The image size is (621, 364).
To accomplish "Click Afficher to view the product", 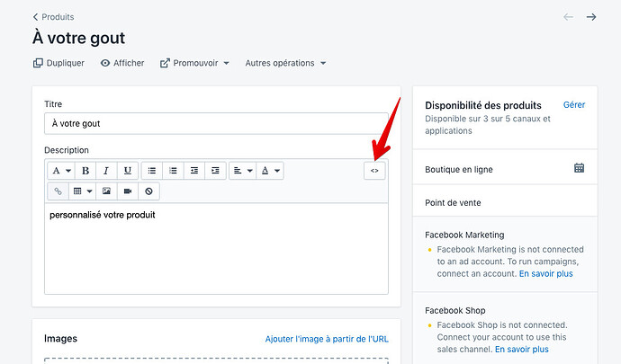I will pyautogui.click(x=122, y=63).
